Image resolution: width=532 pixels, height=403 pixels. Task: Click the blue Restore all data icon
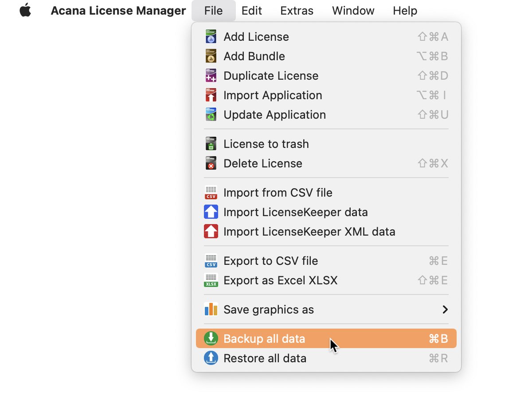pos(211,358)
